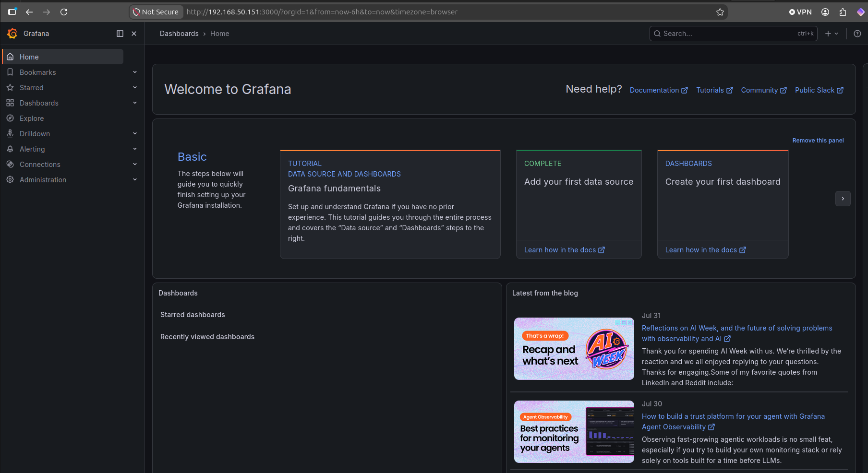The image size is (868, 473).
Task: Bookmark this page with the star icon
Action: 720,12
